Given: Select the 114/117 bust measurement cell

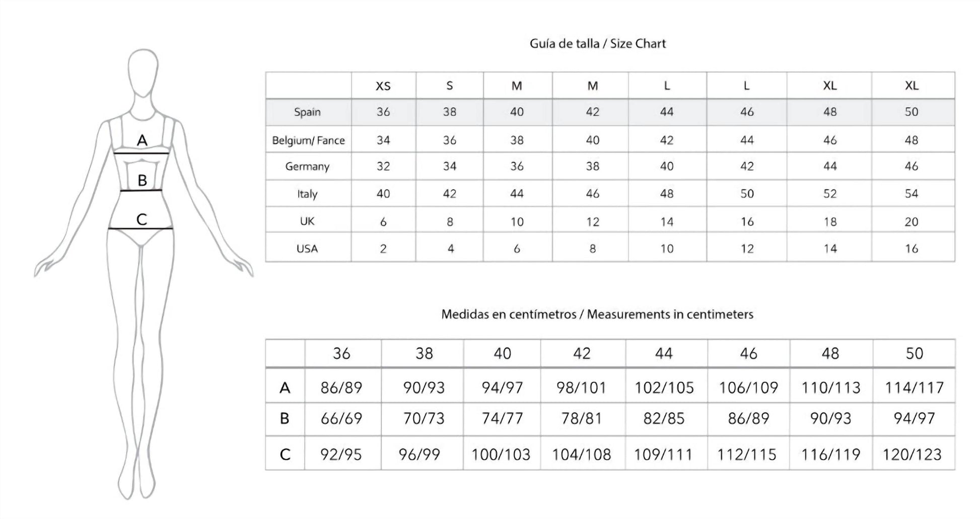Looking at the screenshot, I should coord(914,388).
